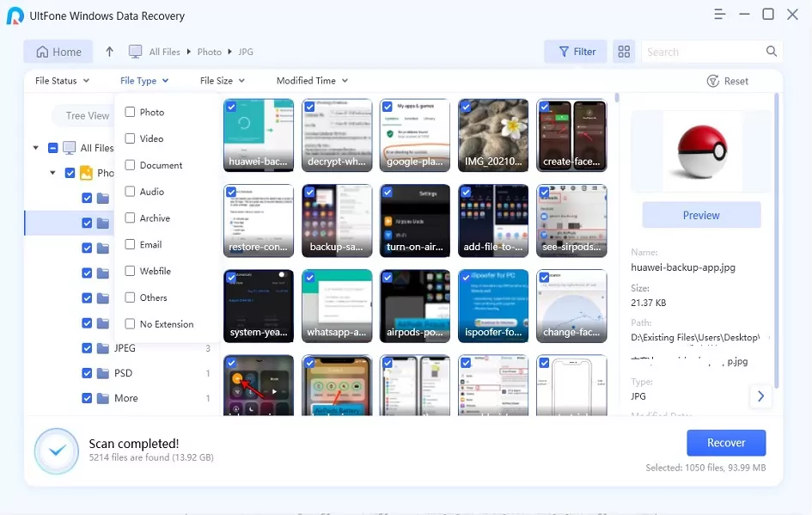Open the hamburger menu in title bar
The height and width of the screenshot is (515, 812).
[719, 15]
